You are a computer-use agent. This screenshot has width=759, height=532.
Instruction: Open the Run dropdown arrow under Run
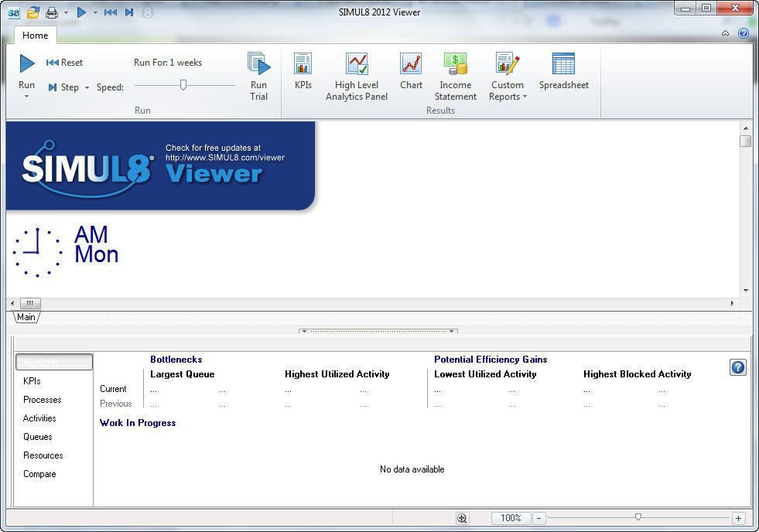tap(26, 97)
